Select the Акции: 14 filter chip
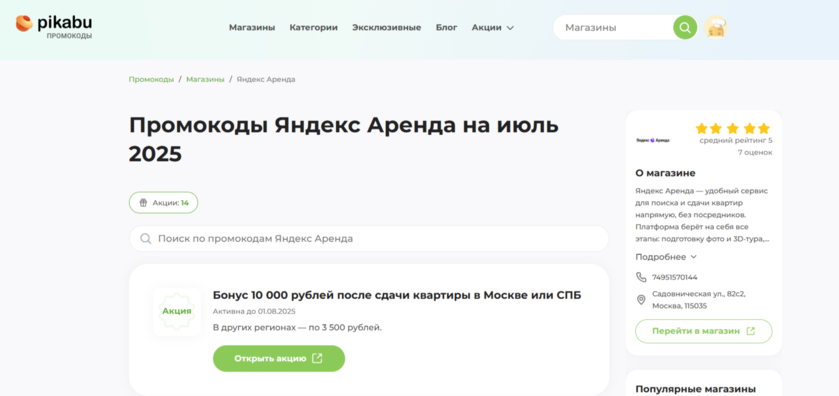The image size is (839, 396). coord(163,203)
